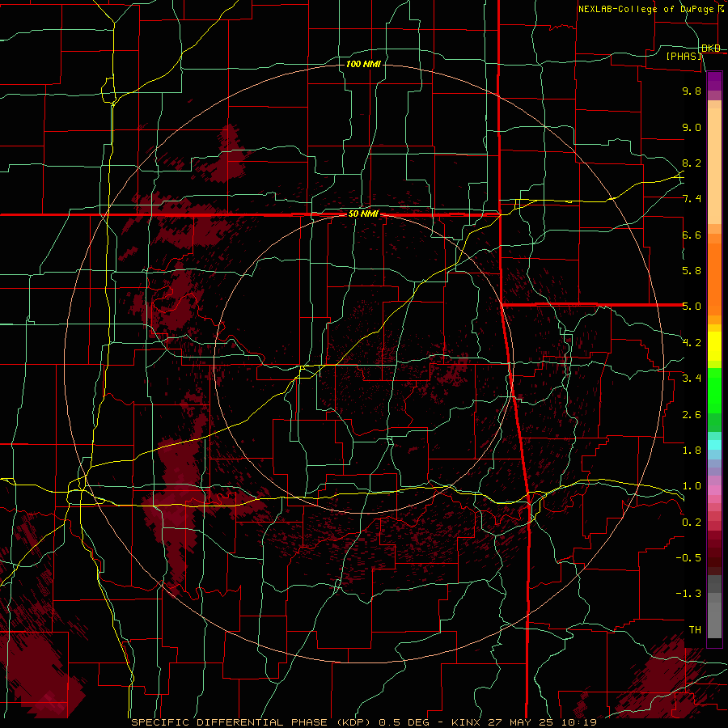Click the 6.6 legend value
Image resolution: width=728 pixels, height=728 pixels.
[692, 235]
